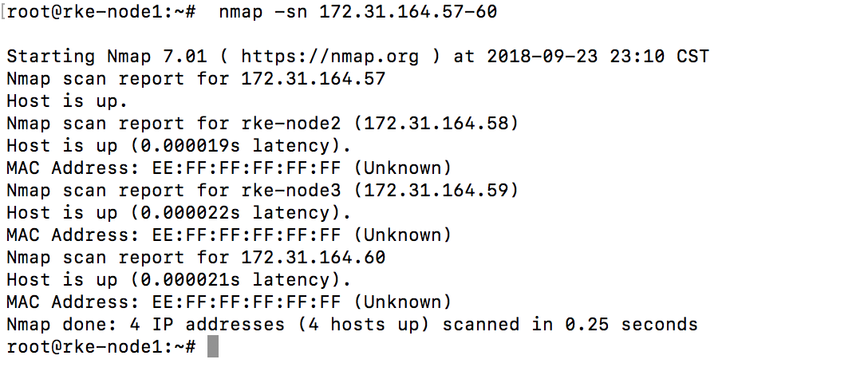868x383 pixels.
Task: Select the 2018-09-23 23:10 CST timestamp
Action: coord(598,56)
